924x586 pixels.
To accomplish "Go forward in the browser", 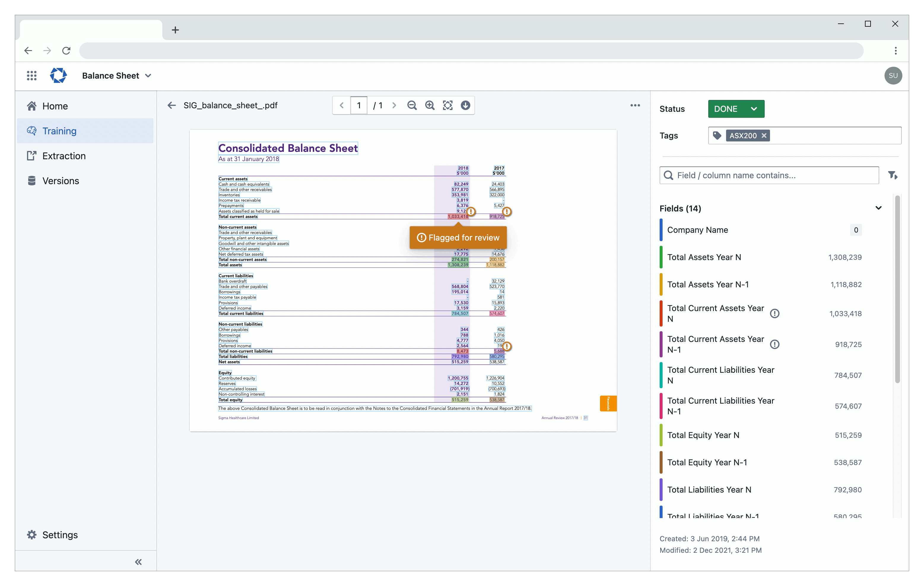I will (x=47, y=50).
